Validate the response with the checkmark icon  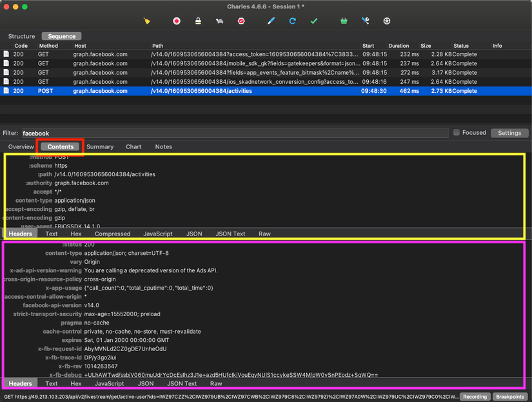[x=314, y=21]
